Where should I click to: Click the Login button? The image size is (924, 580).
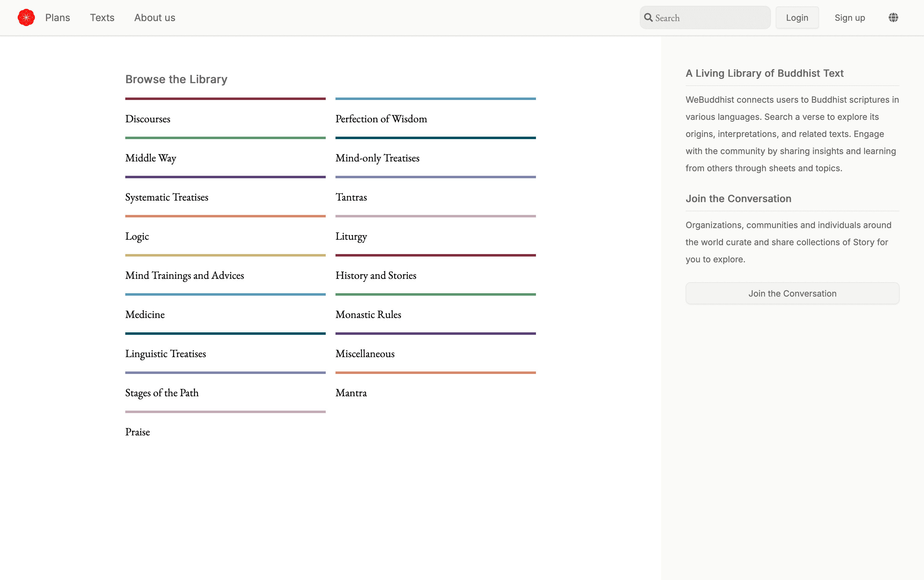[x=797, y=18]
